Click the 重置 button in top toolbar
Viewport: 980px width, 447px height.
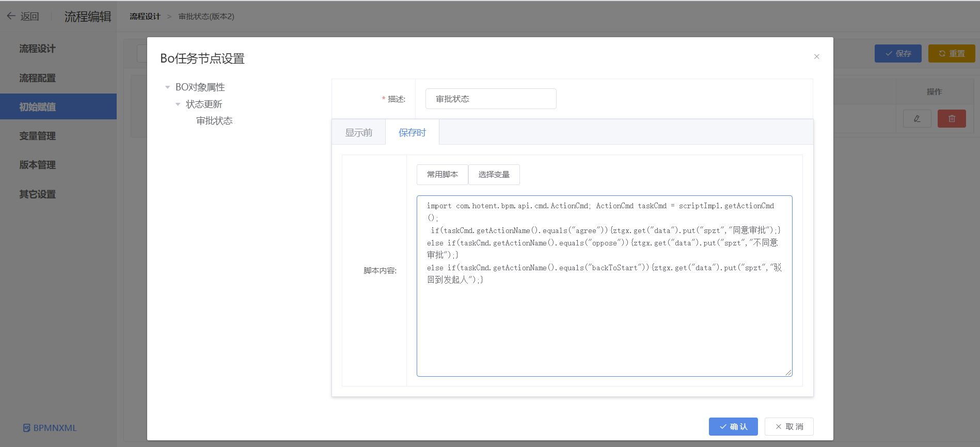951,53
